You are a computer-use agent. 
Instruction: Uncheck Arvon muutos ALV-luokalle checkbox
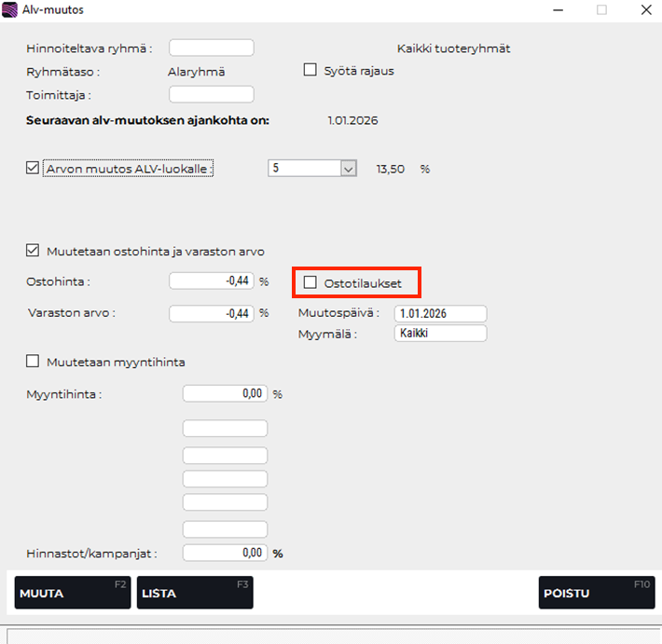click(x=33, y=168)
